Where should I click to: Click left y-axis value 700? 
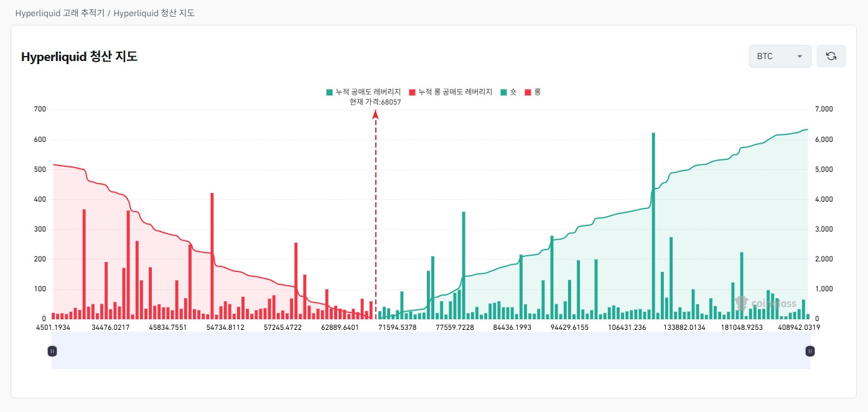point(40,110)
